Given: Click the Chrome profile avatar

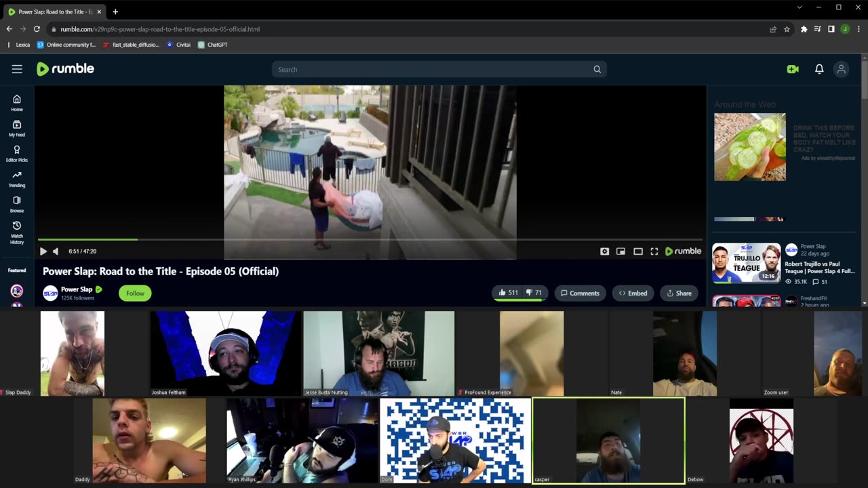Looking at the screenshot, I should 844,29.
